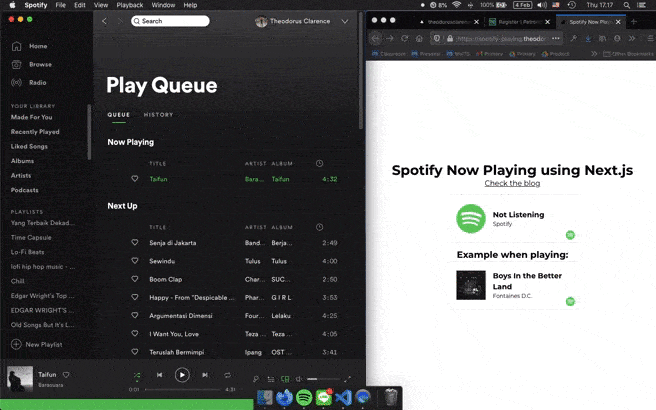Like Happy - From Despicable

[x=135, y=297]
